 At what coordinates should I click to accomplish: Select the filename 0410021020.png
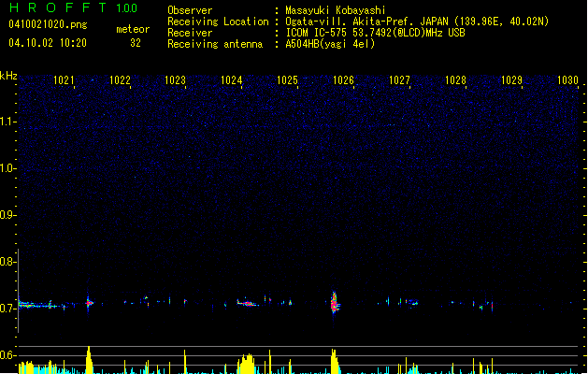(48, 24)
